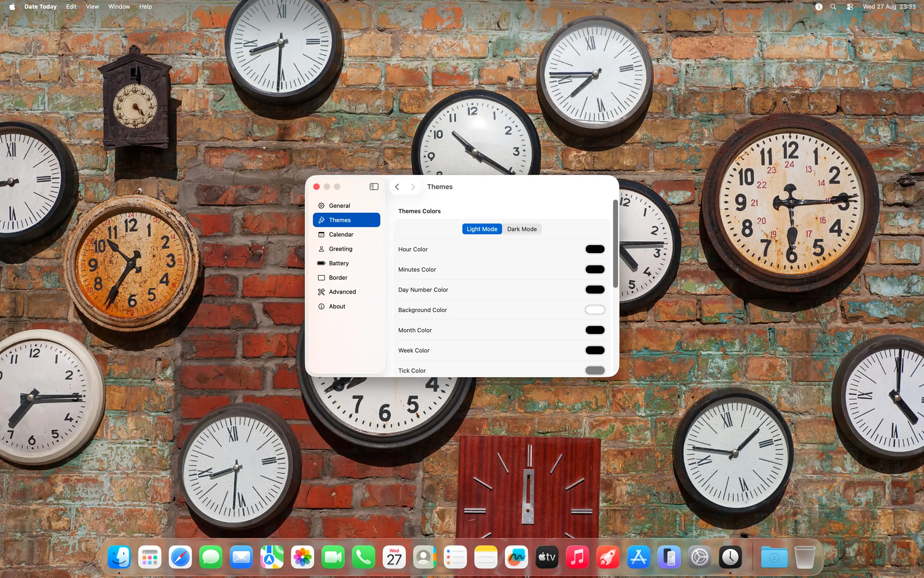
Task: Open Control Center in menu bar
Action: point(850,7)
